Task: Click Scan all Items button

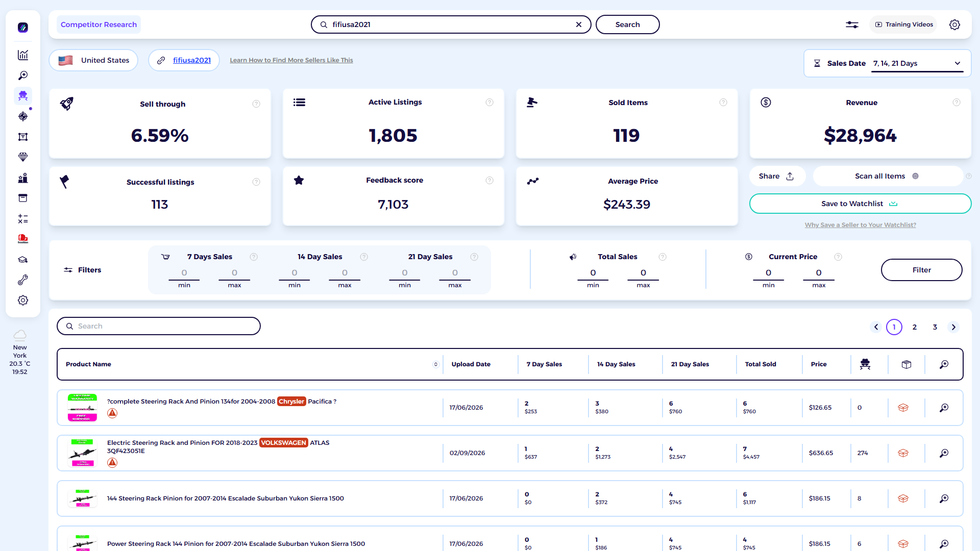Action: tap(888, 176)
